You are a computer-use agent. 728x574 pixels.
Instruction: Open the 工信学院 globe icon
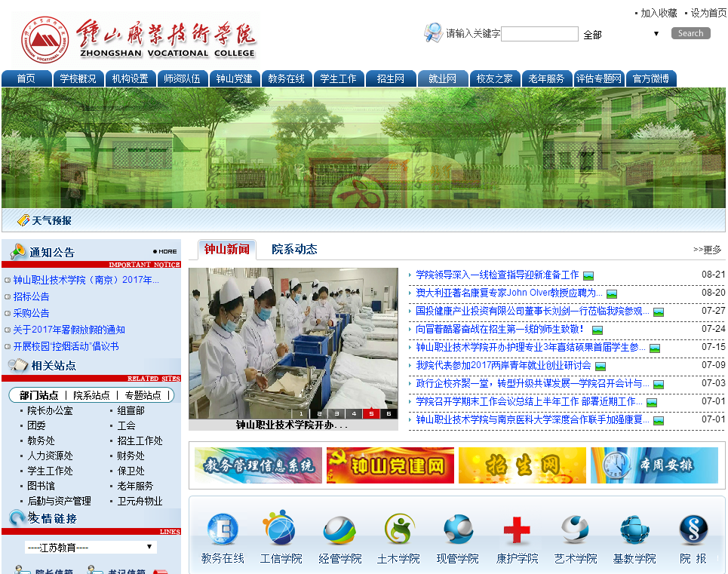(x=281, y=529)
